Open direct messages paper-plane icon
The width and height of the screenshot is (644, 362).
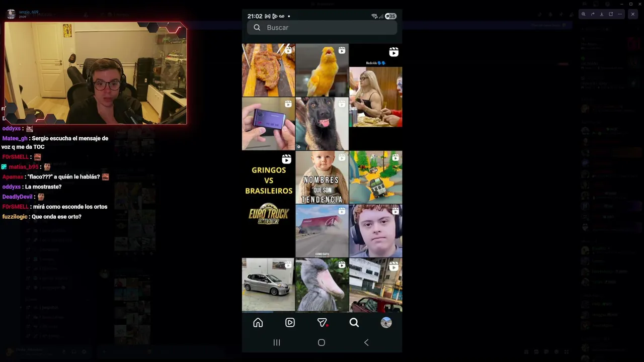click(x=322, y=323)
